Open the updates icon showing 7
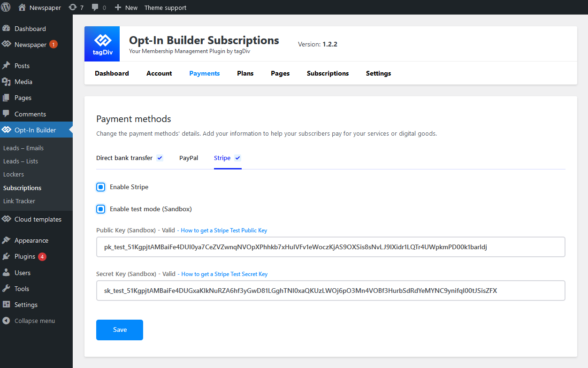This screenshot has height=368, width=588. pyautogui.click(x=73, y=8)
